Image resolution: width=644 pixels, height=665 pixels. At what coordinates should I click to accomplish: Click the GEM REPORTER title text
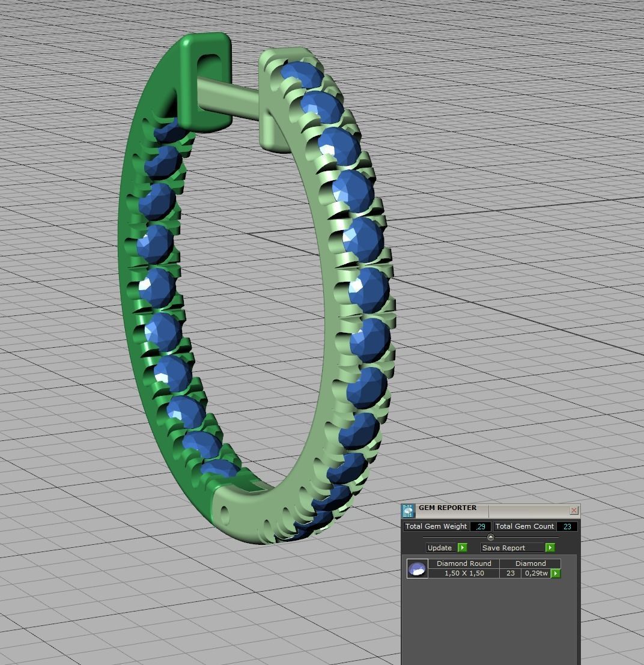[447, 508]
